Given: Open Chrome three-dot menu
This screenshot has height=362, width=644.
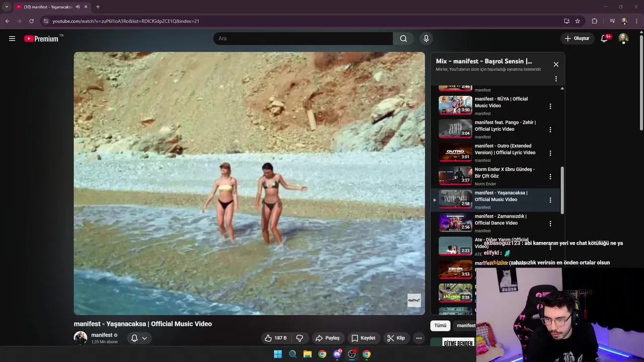Looking at the screenshot, I should click(x=637, y=21).
